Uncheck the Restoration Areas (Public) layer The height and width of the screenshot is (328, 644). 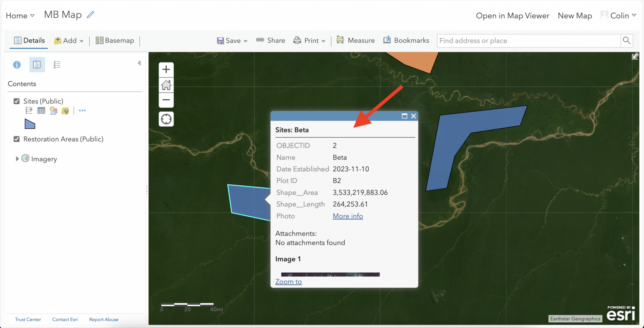pos(17,139)
